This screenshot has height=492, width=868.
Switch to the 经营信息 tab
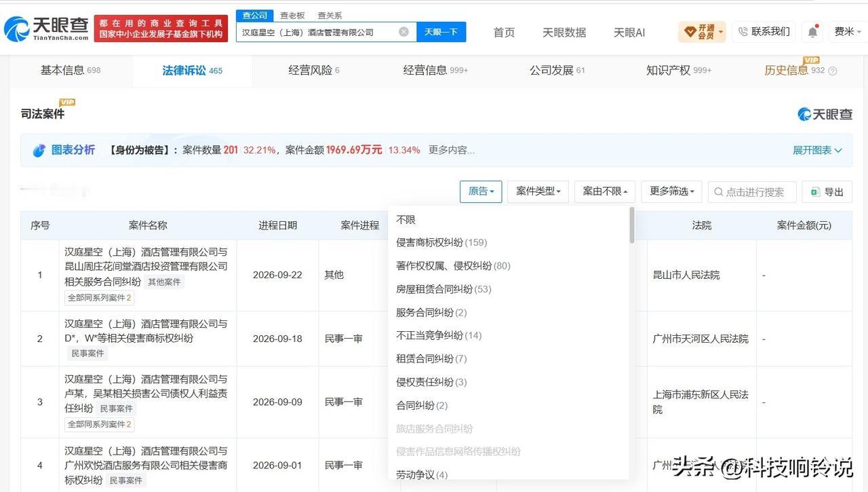(435, 71)
